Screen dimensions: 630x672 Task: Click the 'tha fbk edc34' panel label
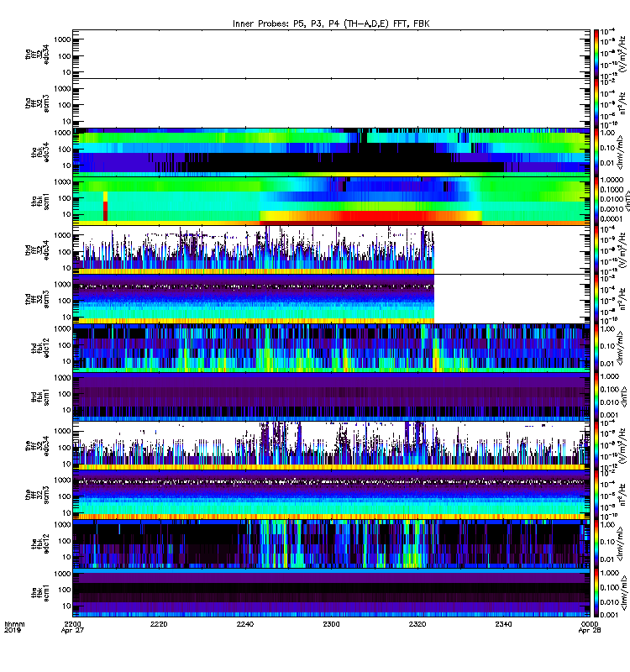40,153
